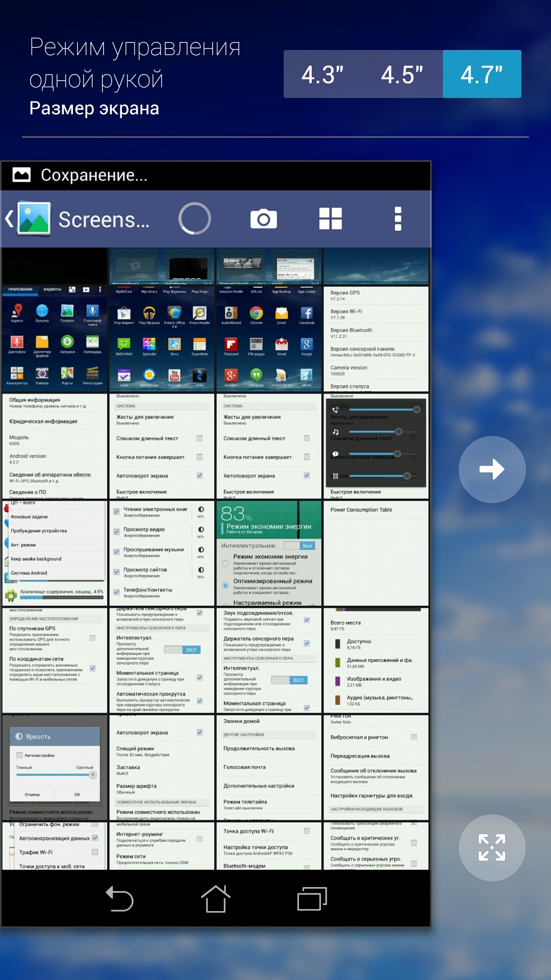Select the 4.3" screen size option
Screen dimensions: 551x980
tap(322, 75)
